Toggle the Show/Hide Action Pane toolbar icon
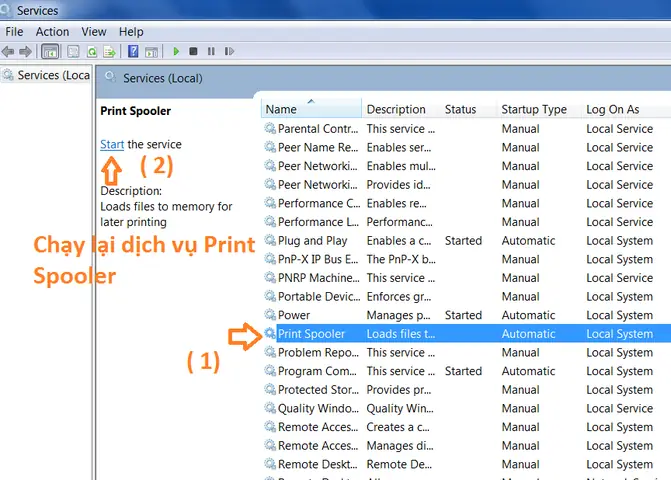 point(151,52)
